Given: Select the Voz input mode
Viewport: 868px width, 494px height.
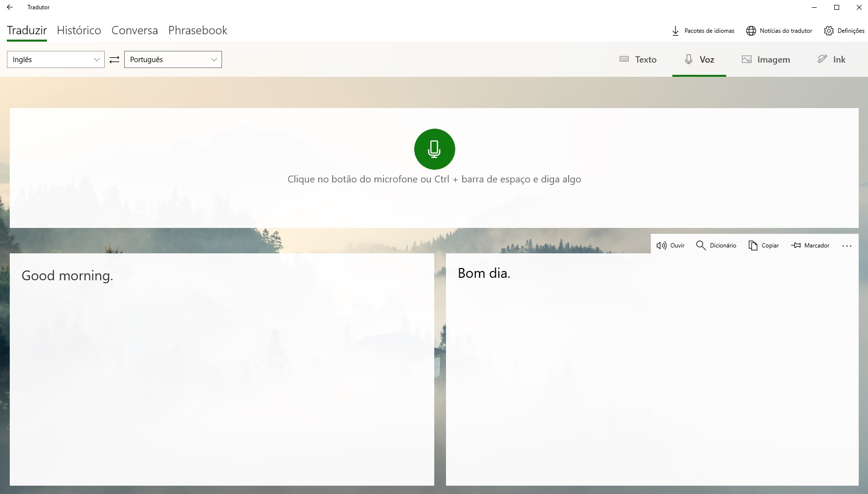Looking at the screenshot, I should 699,60.
